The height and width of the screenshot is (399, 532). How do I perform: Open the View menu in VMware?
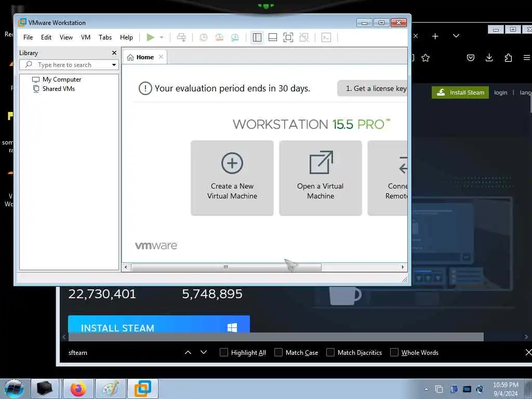[66, 37]
